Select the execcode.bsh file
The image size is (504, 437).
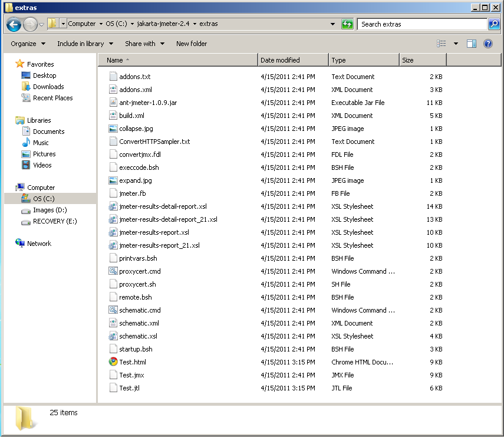click(x=139, y=167)
